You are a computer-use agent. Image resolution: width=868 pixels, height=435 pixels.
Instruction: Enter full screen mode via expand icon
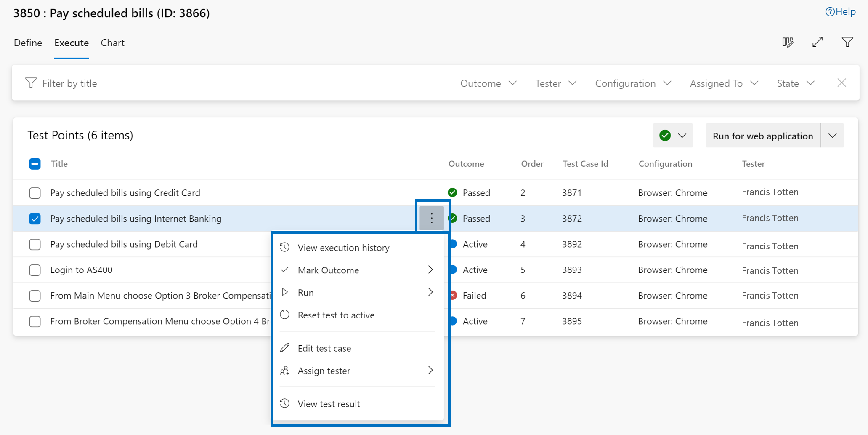click(818, 42)
